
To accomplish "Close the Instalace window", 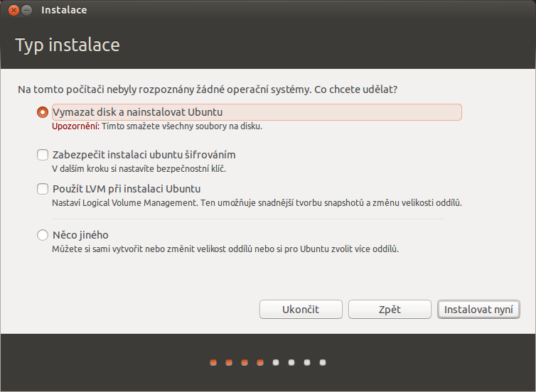I will click(x=14, y=10).
